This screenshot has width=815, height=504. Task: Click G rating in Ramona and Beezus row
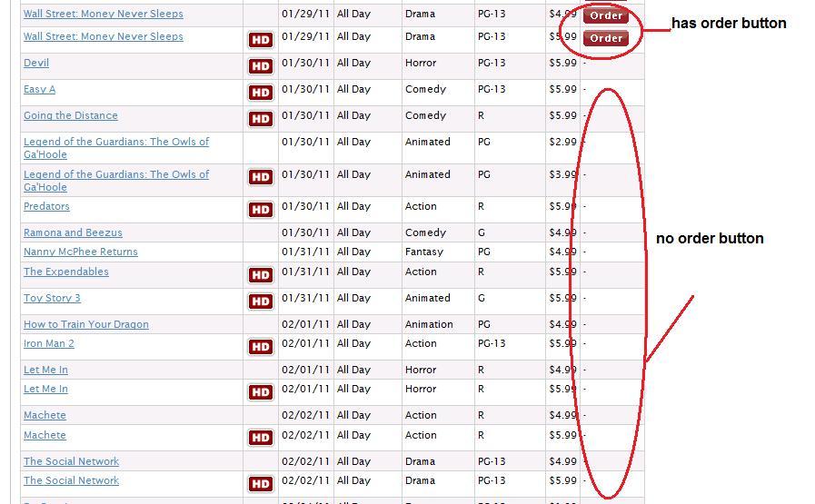482,232
